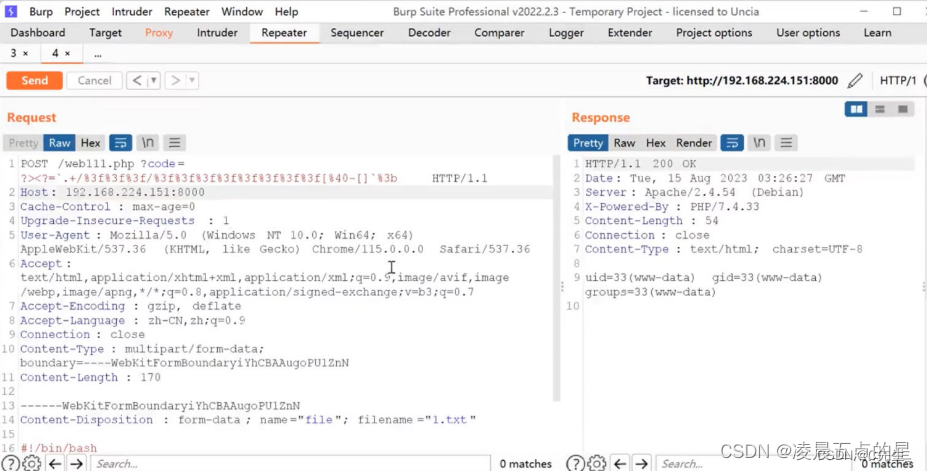Viewport: 927px width, 471px height.
Task: Click the Cancel button
Action: (94, 80)
